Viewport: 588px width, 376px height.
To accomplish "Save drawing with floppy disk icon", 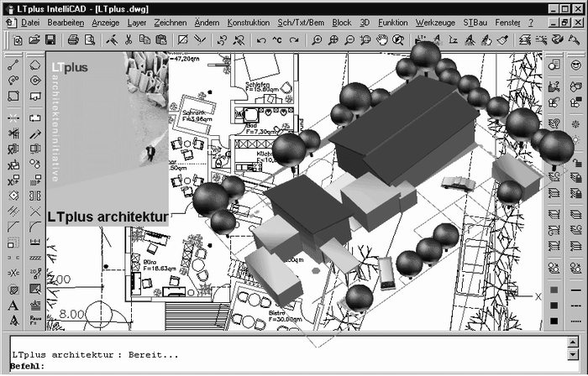I will point(50,39).
